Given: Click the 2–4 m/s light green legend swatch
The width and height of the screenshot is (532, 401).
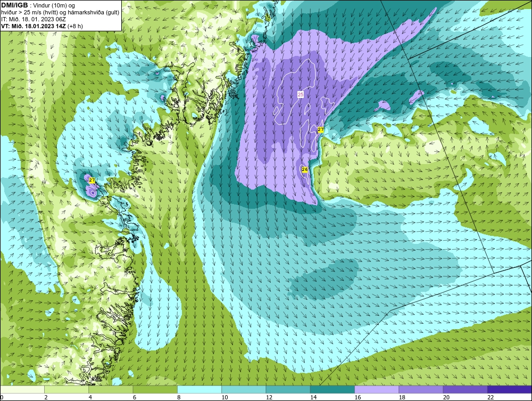Looking at the screenshot, I should (x=66, y=389).
